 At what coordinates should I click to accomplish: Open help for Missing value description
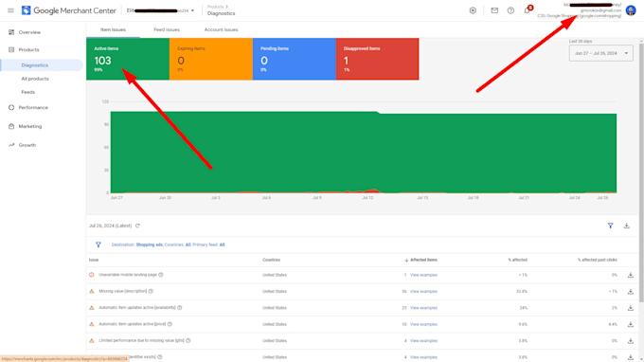pyautogui.click(x=151, y=291)
